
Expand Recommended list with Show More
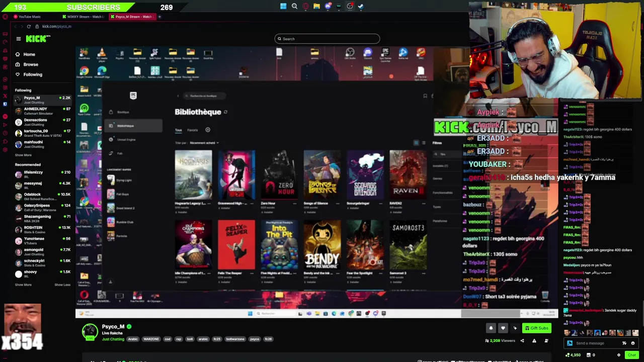click(x=23, y=285)
